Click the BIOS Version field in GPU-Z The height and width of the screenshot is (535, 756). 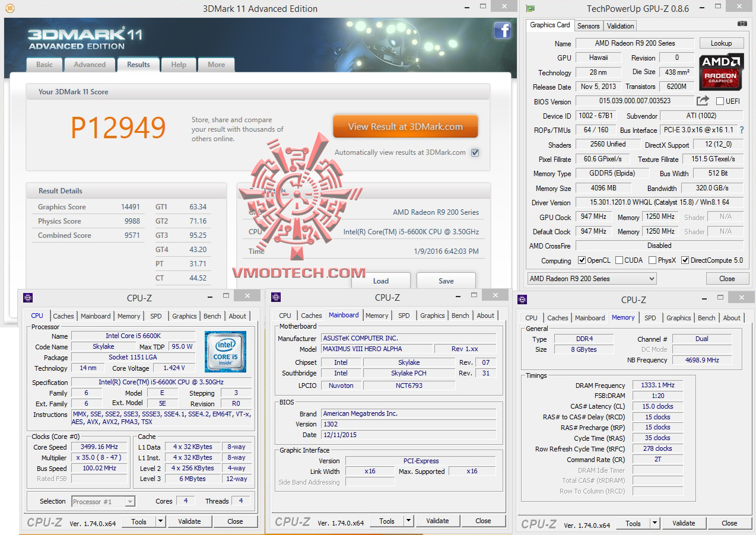coord(635,101)
